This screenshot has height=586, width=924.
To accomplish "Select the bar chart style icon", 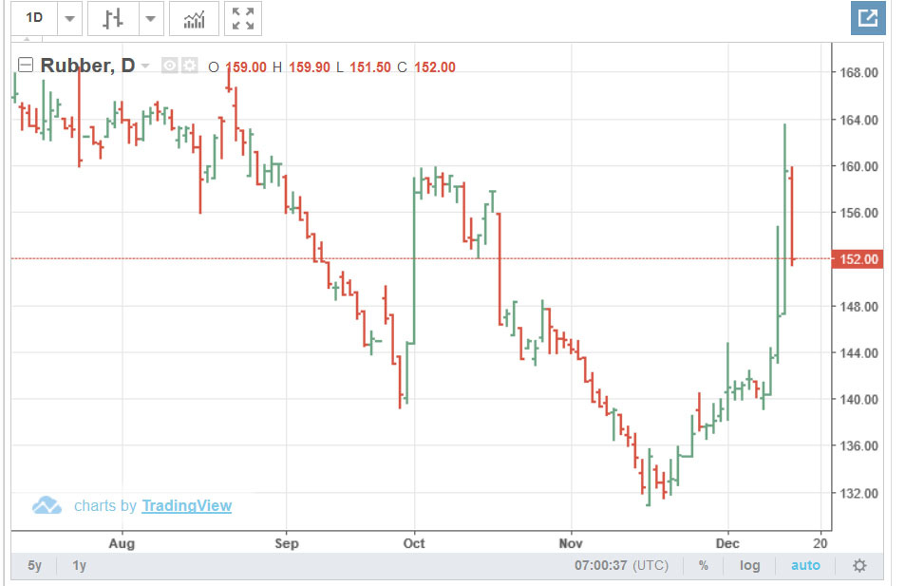I will tap(113, 18).
